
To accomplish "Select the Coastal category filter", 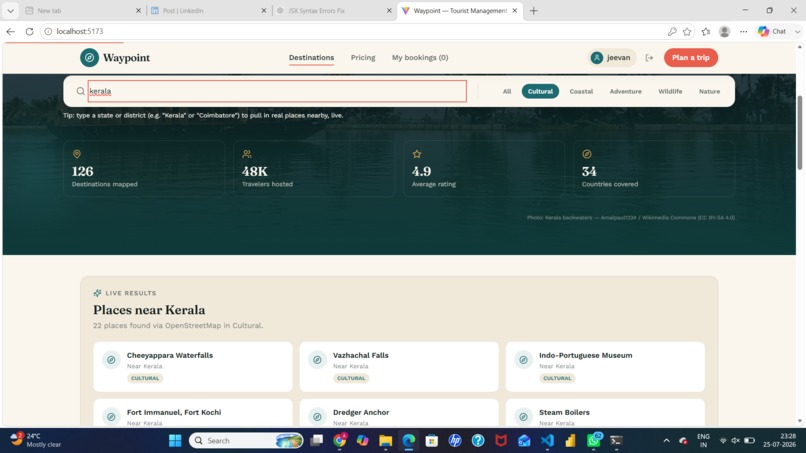I will (581, 92).
